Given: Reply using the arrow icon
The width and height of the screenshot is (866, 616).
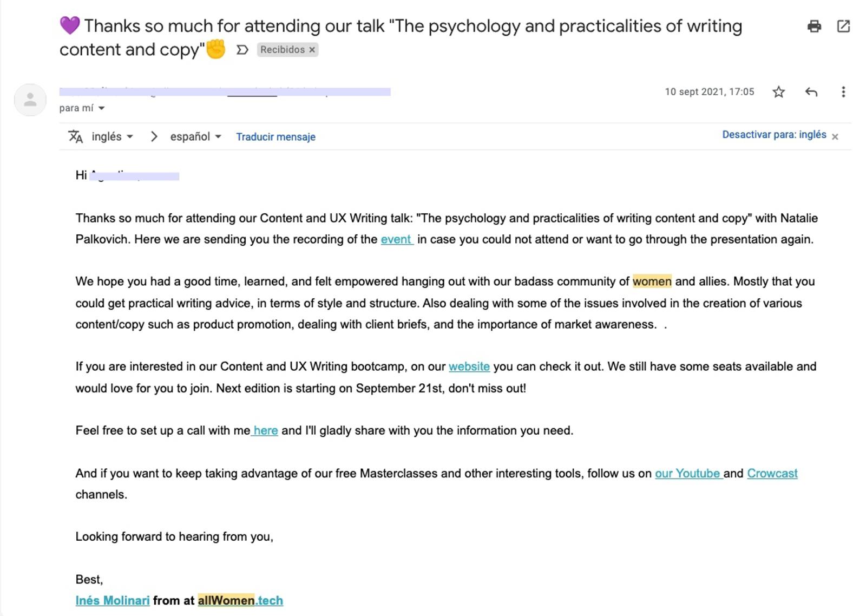Looking at the screenshot, I should pos(811,92).
